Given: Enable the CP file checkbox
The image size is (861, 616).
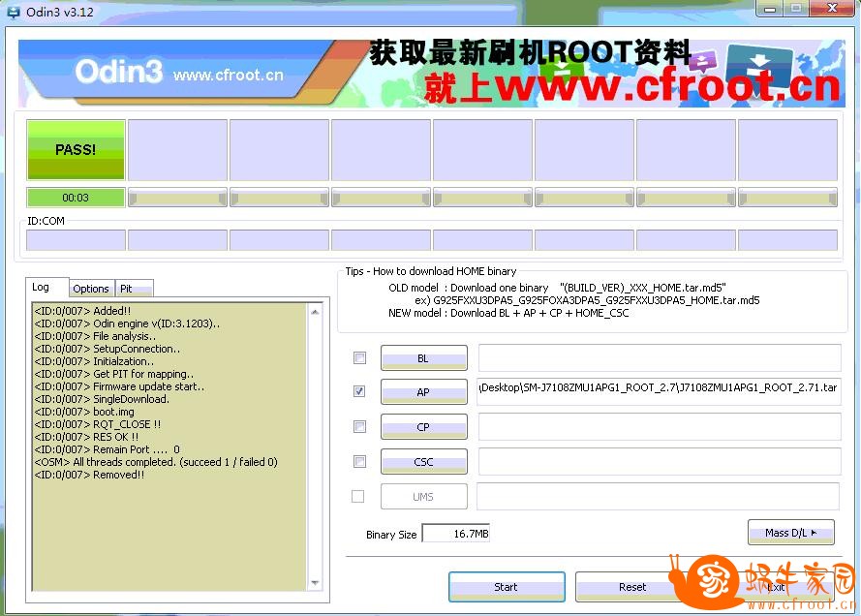Looking at the screenshot, I should pyautogui.click(x=359, y=426).
